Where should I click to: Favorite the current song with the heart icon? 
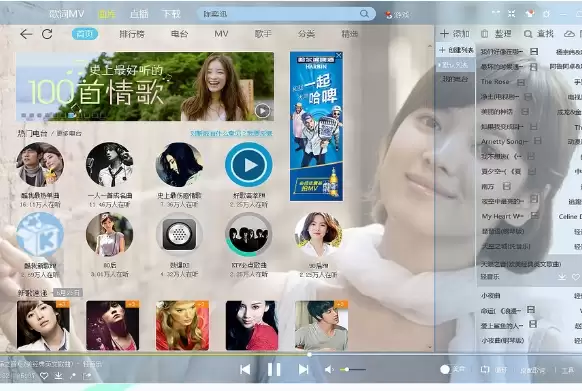[x=44, y=376]
